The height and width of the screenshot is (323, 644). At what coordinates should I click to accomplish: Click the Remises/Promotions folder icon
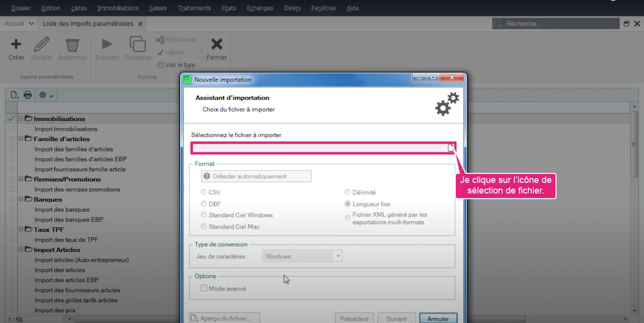[x=28, y=179]
